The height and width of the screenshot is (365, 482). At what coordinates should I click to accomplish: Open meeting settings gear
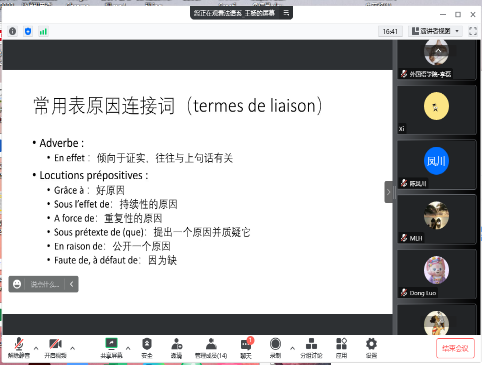(x=371, y=348)
